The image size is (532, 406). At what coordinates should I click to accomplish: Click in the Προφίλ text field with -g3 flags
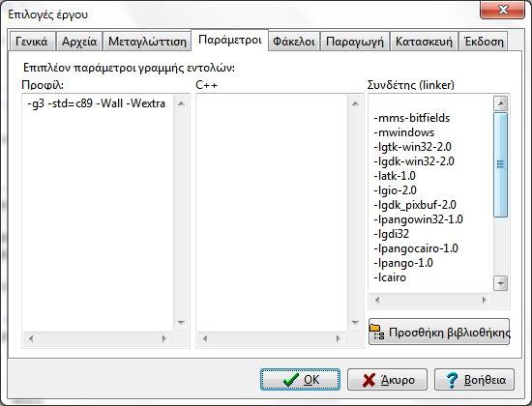[98, 212]
